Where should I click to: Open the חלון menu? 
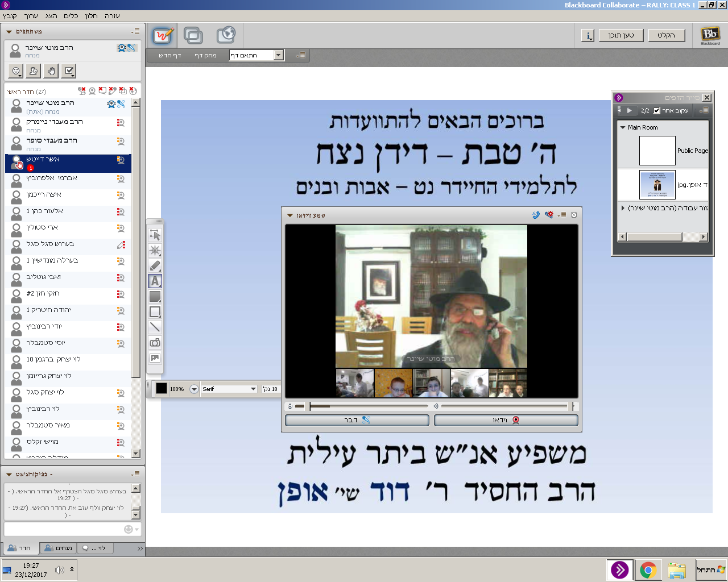click(92, 16)
